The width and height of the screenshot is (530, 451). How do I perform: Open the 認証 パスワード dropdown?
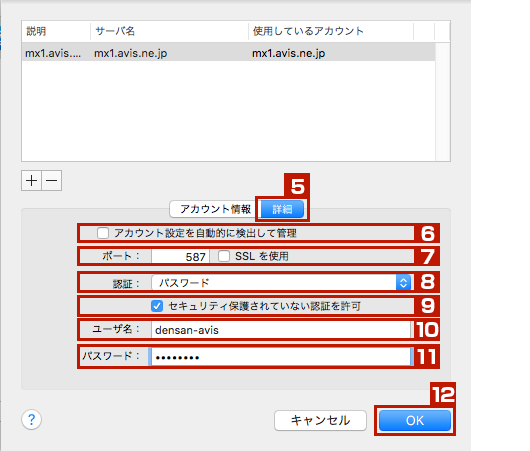(281, 283)
